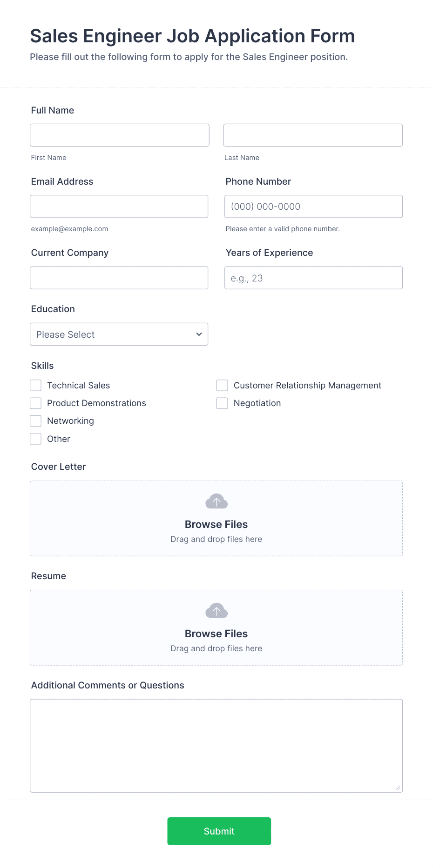Select the Product Demonstrations checkbox
The height and width of the screenshot is (868, 433).
35,403
